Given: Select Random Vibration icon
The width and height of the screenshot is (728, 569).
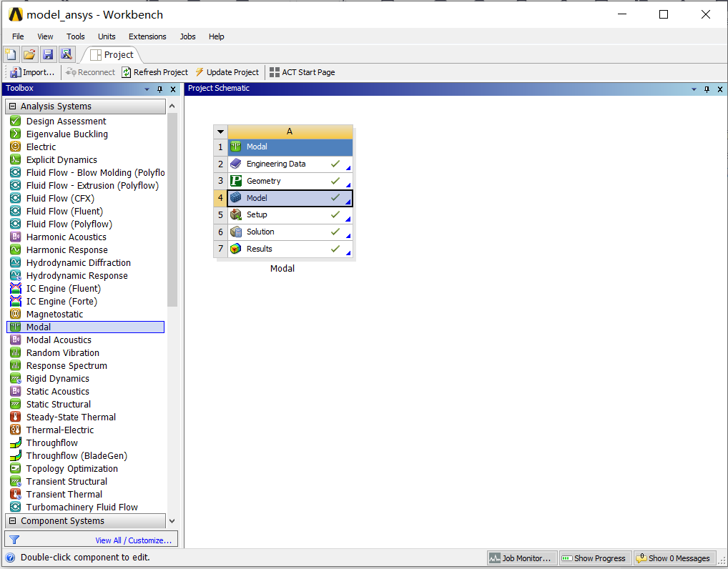Looking at the screenshot, I should (x=15, y=352).
